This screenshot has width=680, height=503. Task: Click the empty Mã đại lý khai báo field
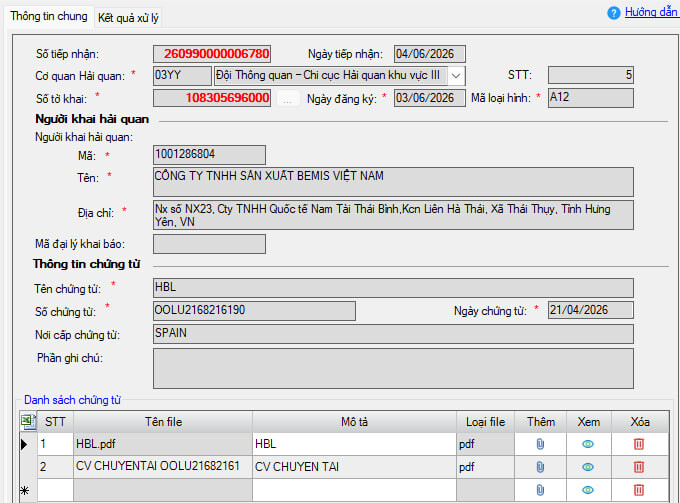coord(209,244)
